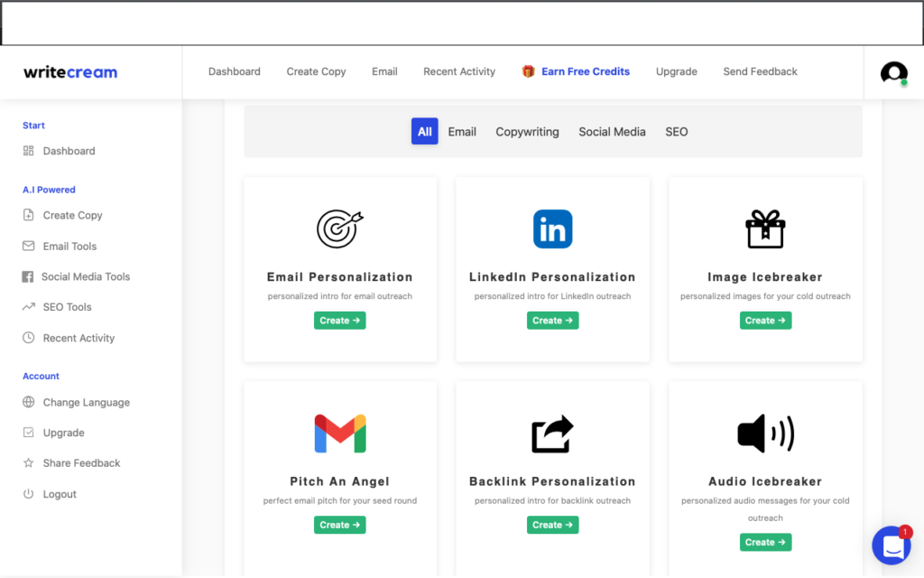Click Earn Free Credits link

pos(585,71)
